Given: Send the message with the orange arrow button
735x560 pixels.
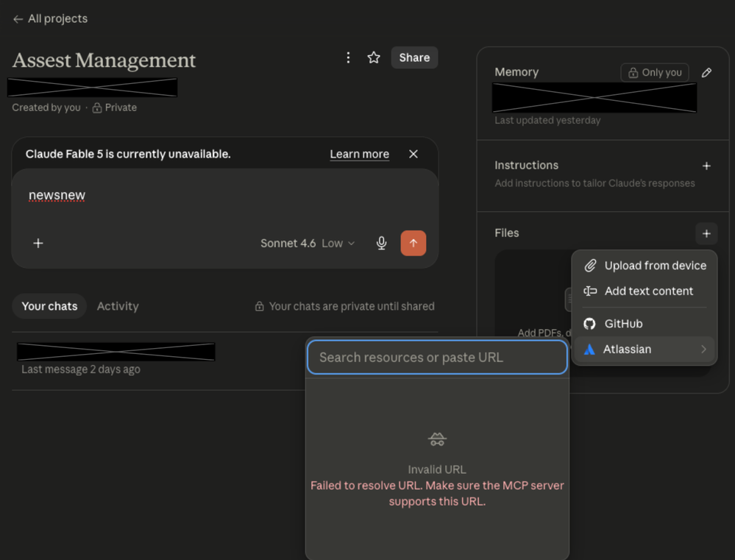Looking at the screenshot, I should click(413, 243).
